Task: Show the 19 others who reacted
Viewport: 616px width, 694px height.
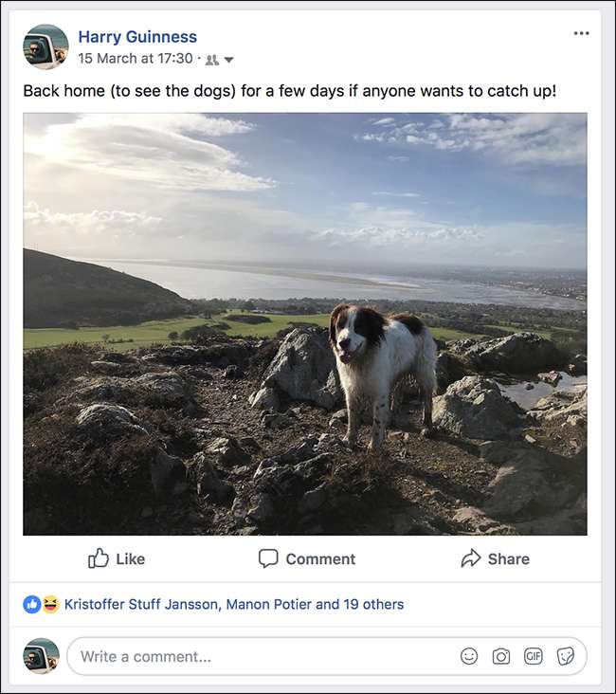Action: (370, 604)
